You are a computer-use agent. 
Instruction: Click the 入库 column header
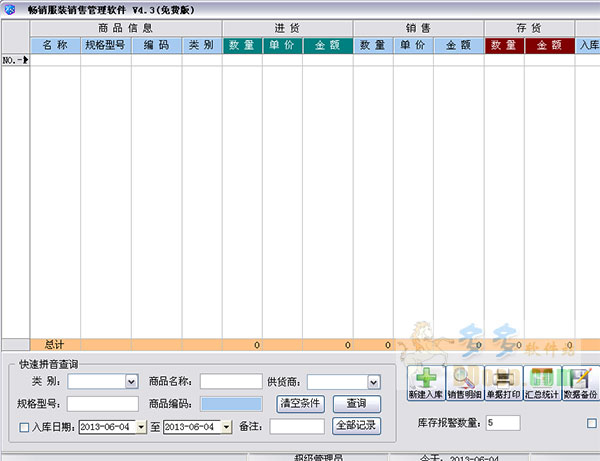[588, 45]
